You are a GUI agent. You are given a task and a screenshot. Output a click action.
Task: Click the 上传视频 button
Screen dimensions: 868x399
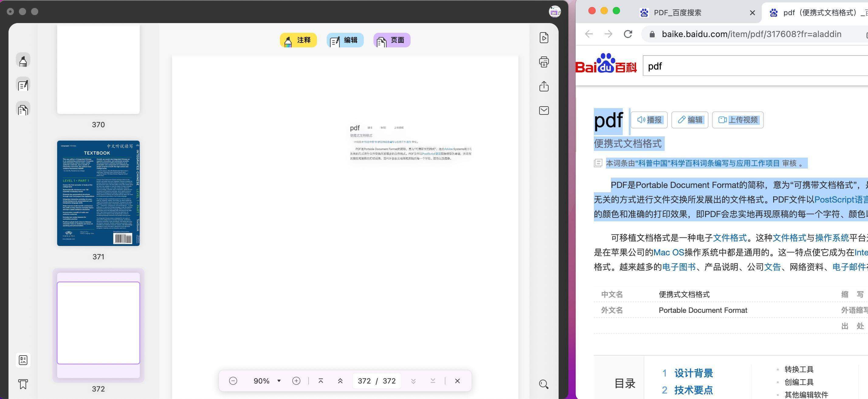pyautogui.click(x=738, y=120)
